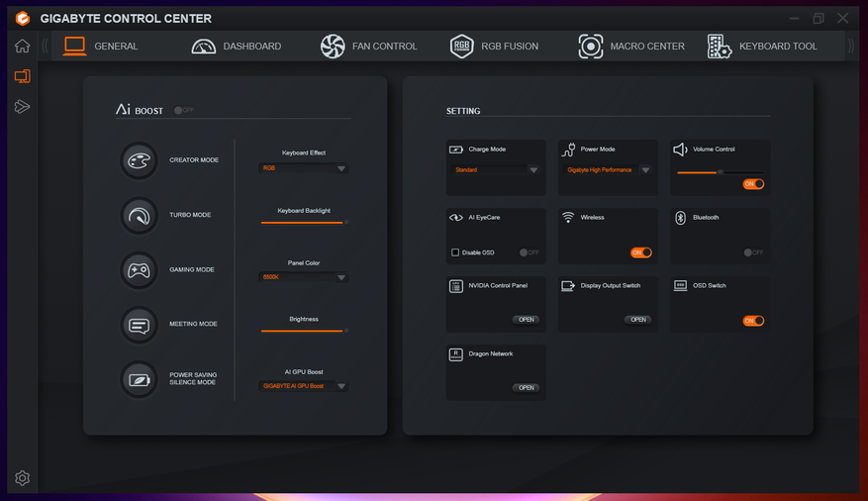Viewport: 868px width, 501px height.
Task: Adjust Brightness slider
Action: pos(304,331)
